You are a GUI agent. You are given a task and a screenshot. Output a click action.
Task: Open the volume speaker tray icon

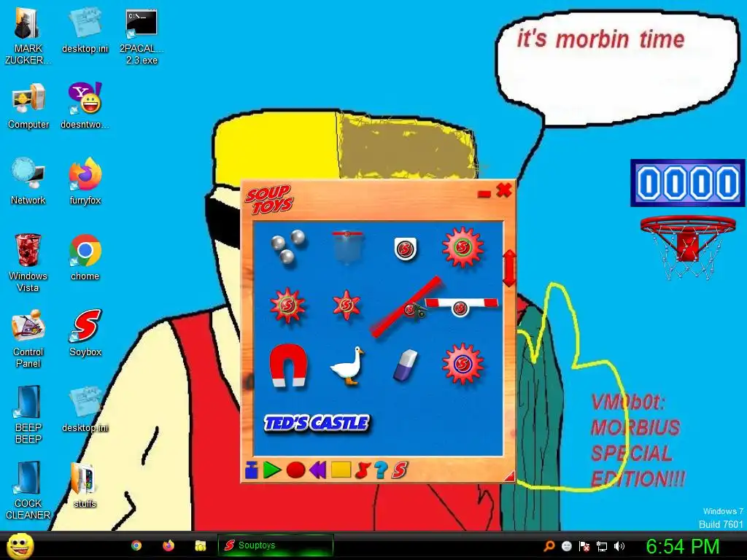[x=619, y=546]
